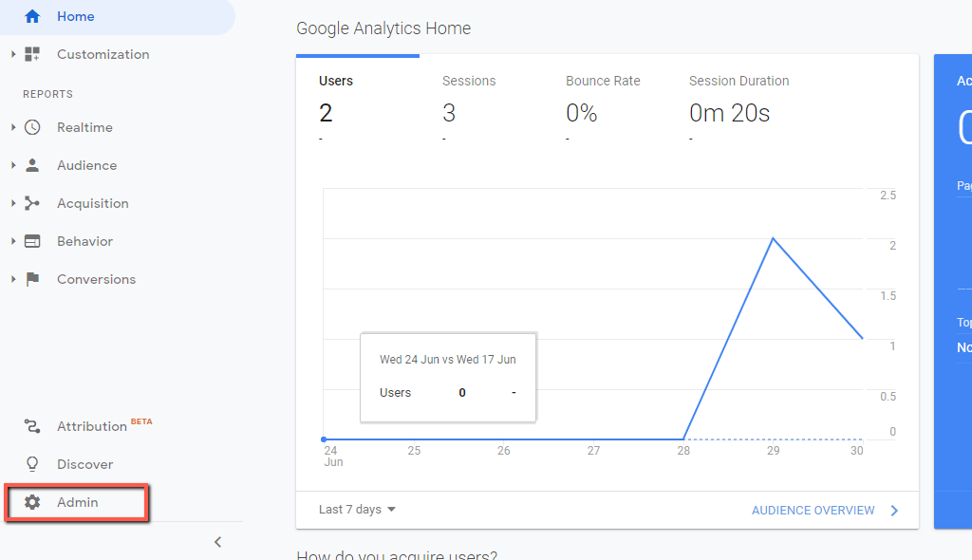Image resolution: width=972 pixels, height=560 pixels.
Task: Click the Conversions flag icon
Action: click(32, 279)
